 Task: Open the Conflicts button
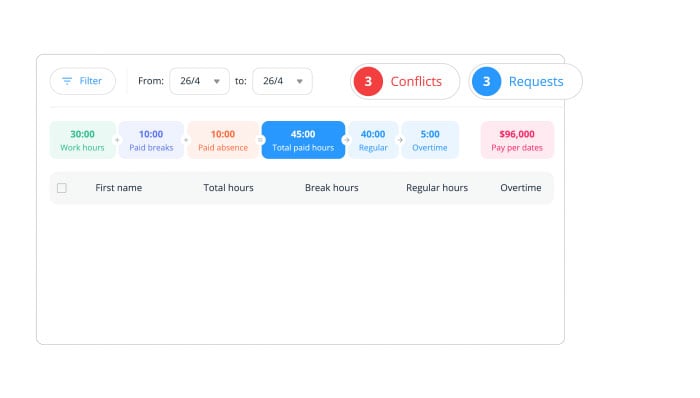[405, 81]
